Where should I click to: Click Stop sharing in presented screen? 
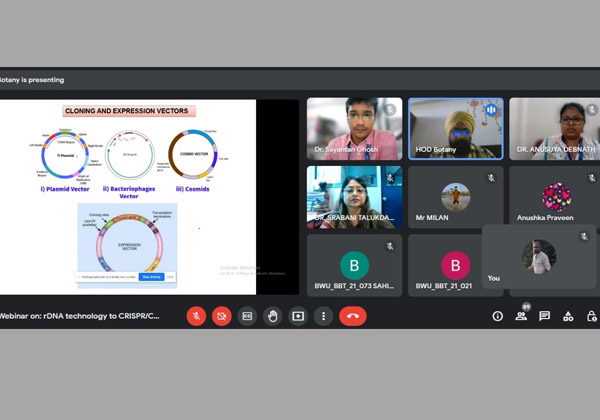pyautogui.click(x=151, y=276)
